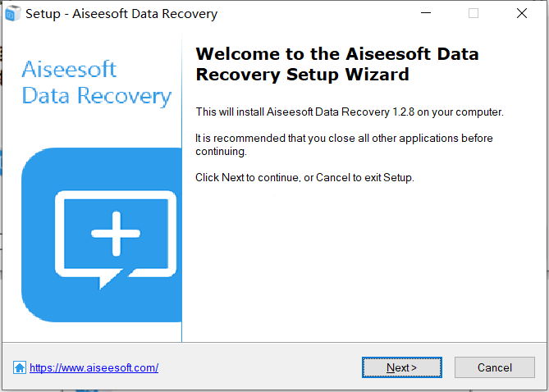This screenshot has width=549, height=392.
Task: Click the "Recovery Setup Wizard" heading line
Action: [x=303, y=75]
